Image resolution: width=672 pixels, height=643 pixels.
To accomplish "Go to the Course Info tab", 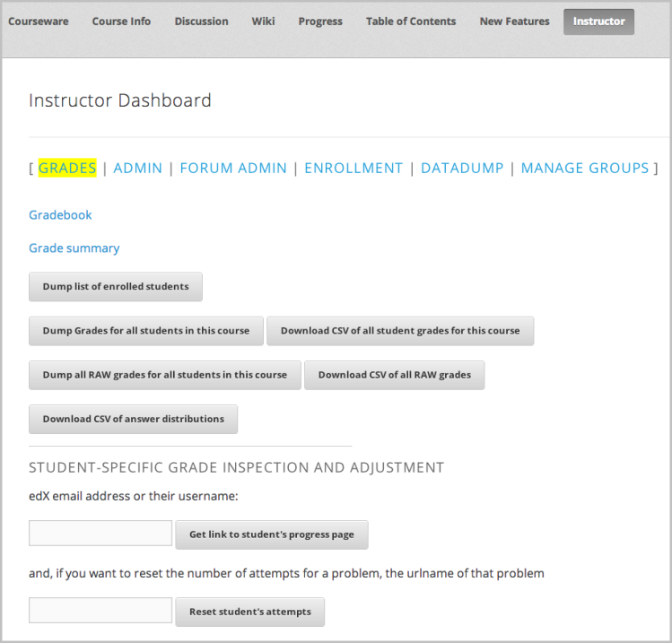I will click(121, 22).
